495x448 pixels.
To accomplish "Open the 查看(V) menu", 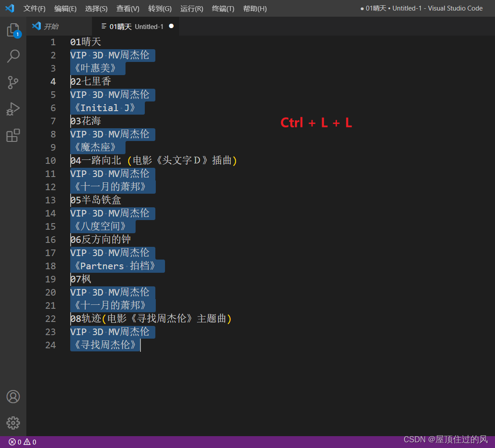I will (x=128, y=8).
